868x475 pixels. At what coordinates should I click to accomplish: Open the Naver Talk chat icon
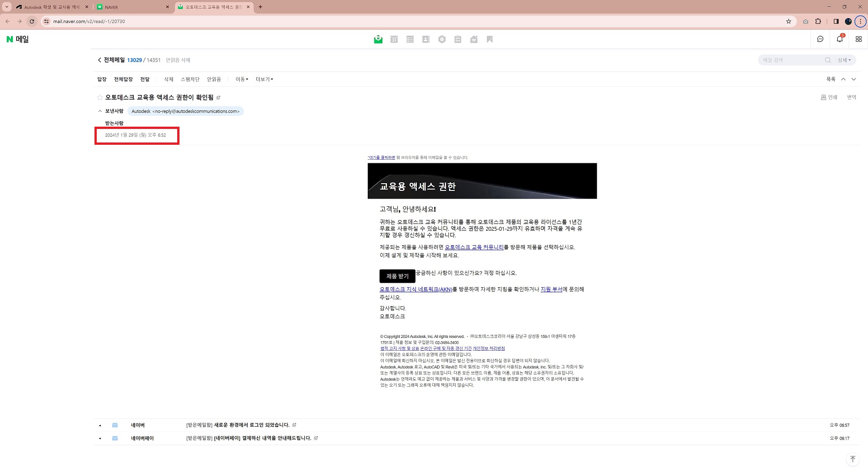tap(821, 39)
